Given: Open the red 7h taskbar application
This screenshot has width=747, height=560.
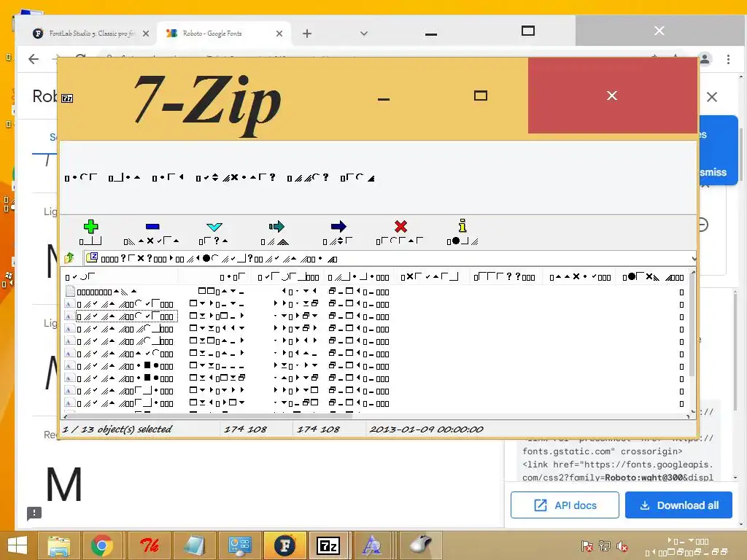Looking at the screenshot, I should 149,545.
